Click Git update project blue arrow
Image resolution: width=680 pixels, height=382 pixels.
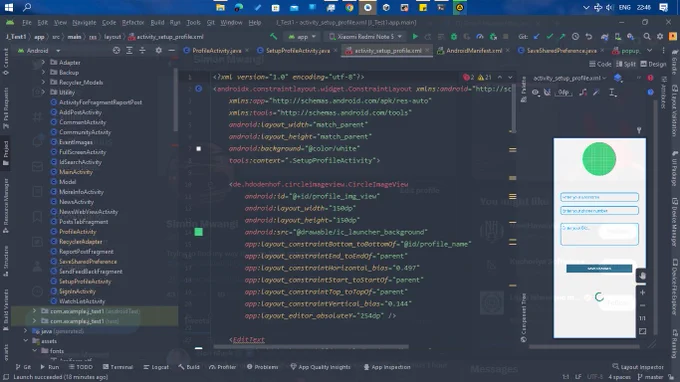(x=536, y=36)
